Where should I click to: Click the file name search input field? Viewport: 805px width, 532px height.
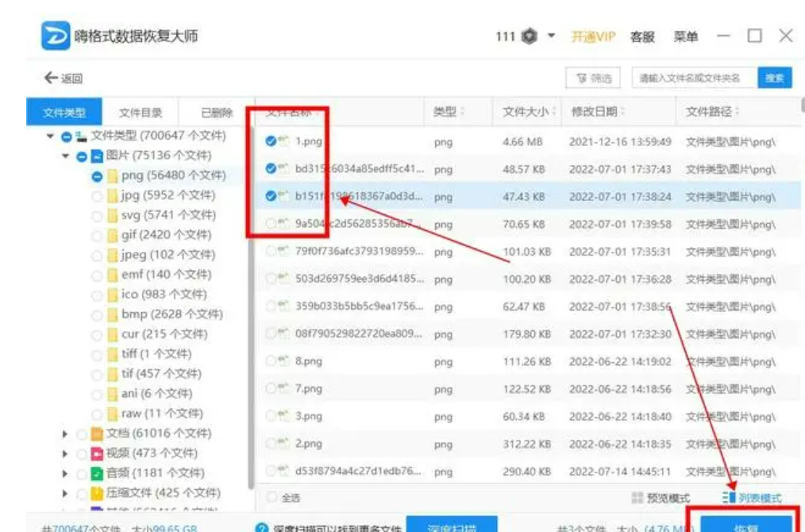[x=695, y=78]
